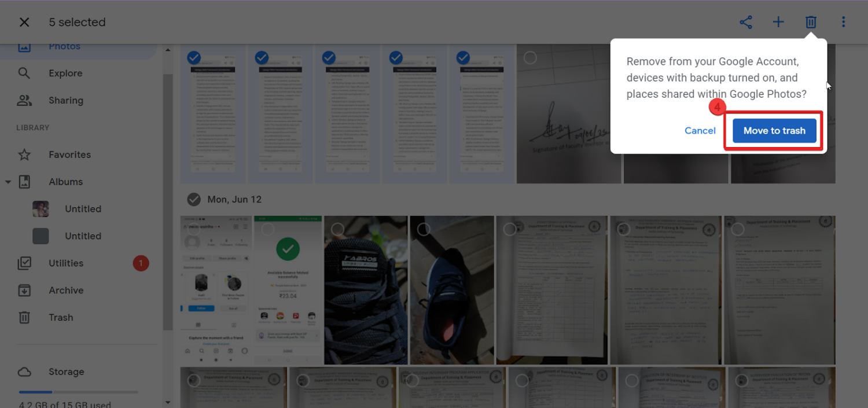Image resolution: width=868 pixels, height=408 pixels.
Task: Collapse the Albums tree arrow
Action: (8, 182)
